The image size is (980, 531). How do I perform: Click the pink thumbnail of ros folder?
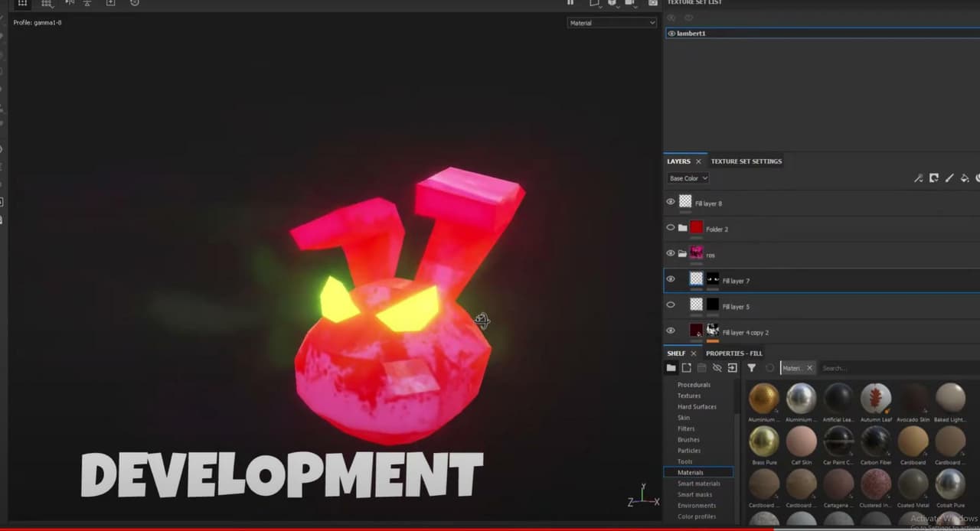(x=696, y=253)
